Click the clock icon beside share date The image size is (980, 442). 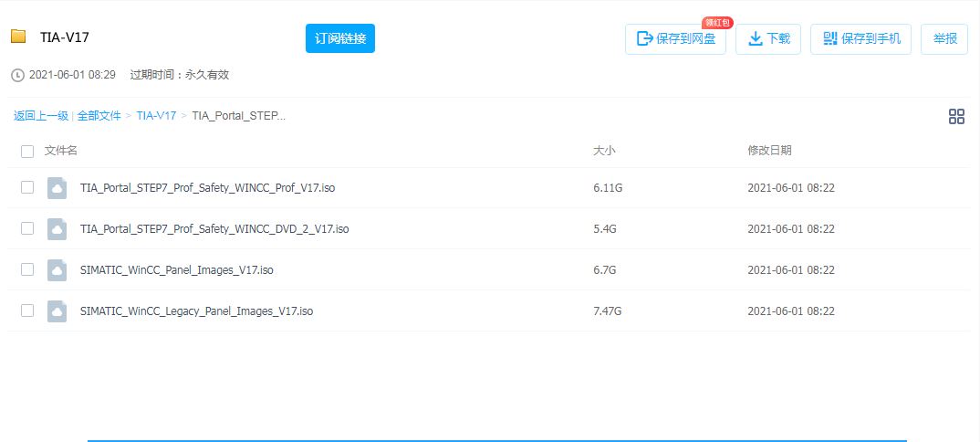coord(17,75)
